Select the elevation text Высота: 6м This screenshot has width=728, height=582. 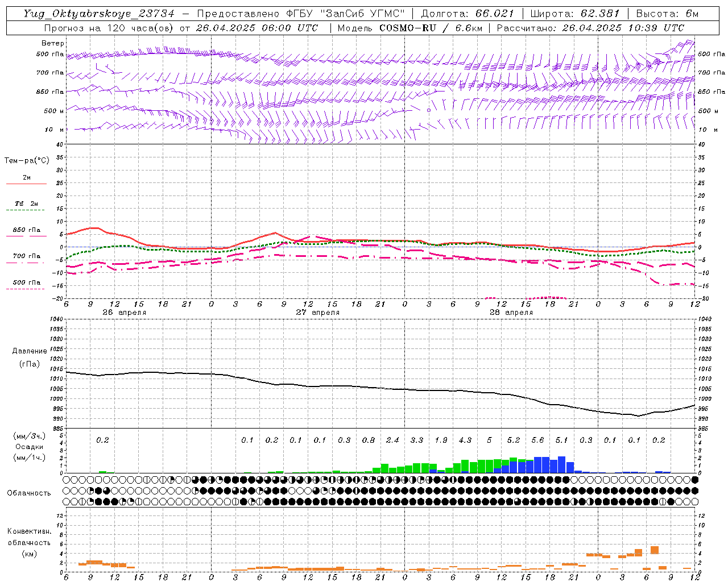667,14
